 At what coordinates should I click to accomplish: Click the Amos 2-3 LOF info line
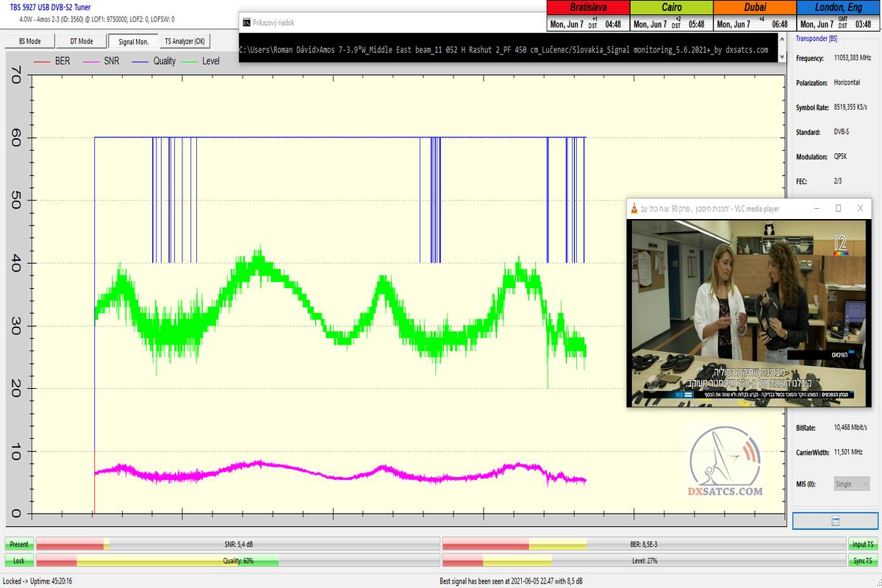tap(96, 18)
